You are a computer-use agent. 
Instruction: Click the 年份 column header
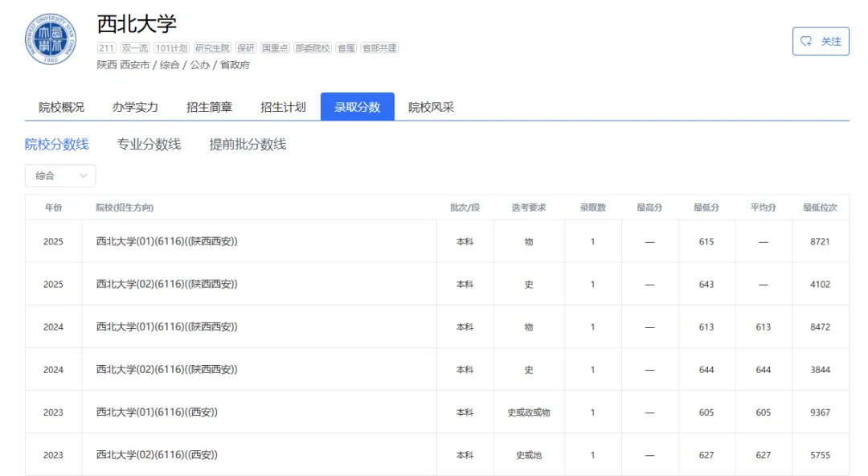[x=53, y=207]
